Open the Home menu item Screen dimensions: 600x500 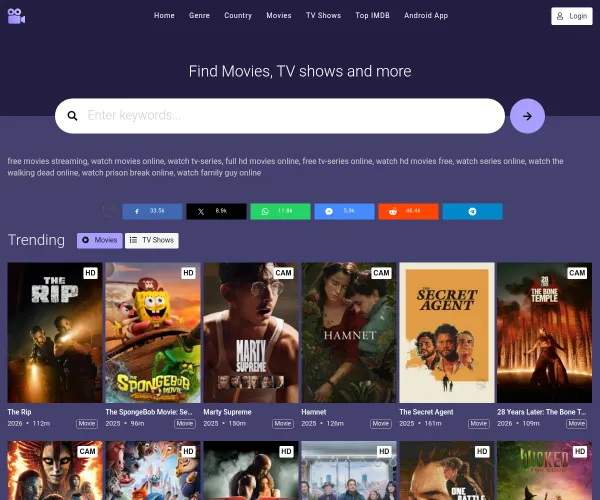pos(164,16)
